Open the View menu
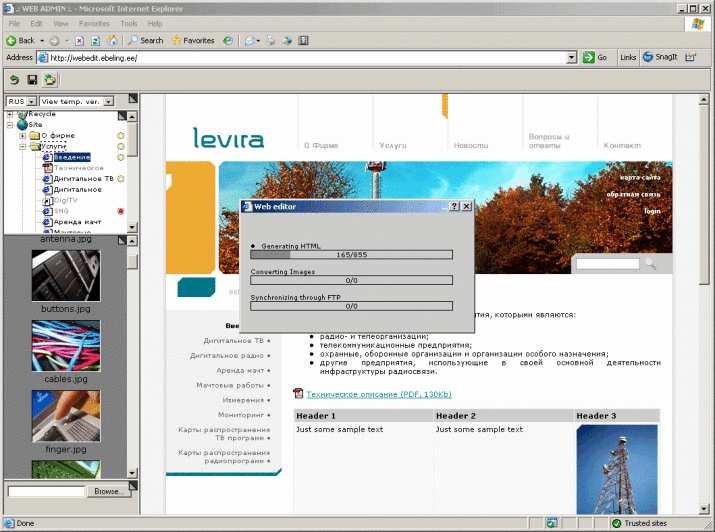Viewport: 715px width, 532px height. point(61,24)
